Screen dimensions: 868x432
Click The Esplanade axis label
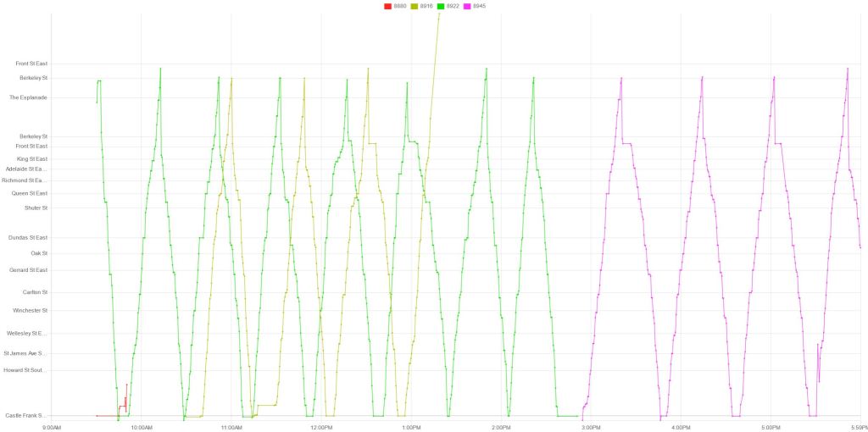point(28,97)
